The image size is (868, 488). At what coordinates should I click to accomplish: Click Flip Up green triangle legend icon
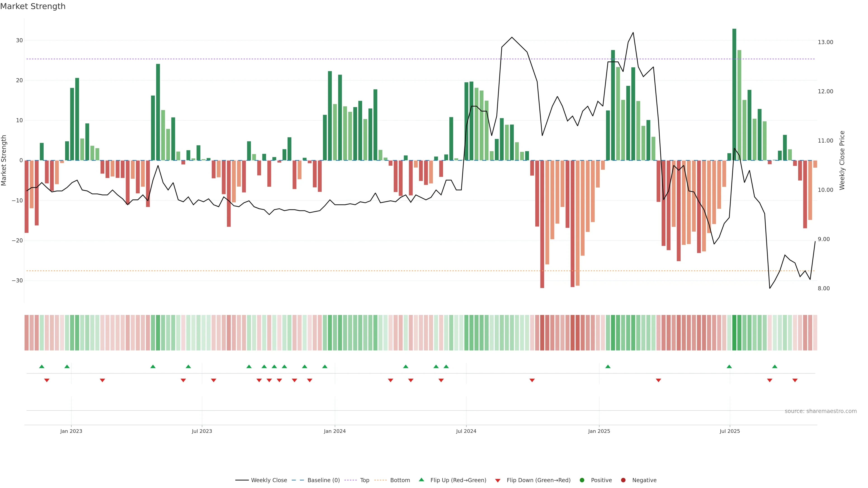point(421,480)
